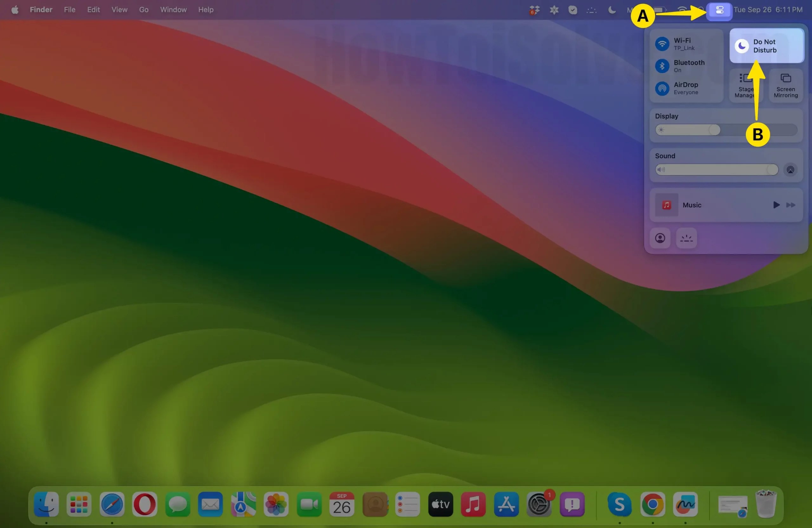Play Music from Control Center
Image resolution: width=812 pixels, height=528 pixels.
(776, 205)
